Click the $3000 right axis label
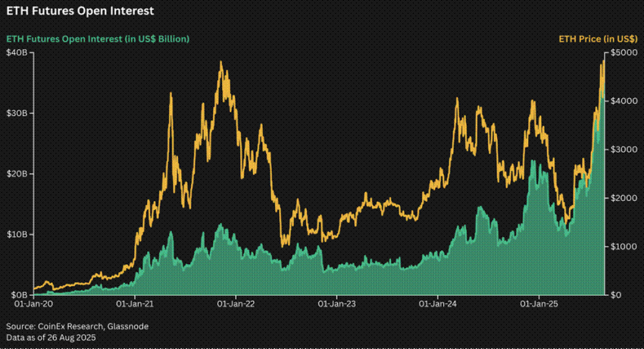 [x=624, y=149]
